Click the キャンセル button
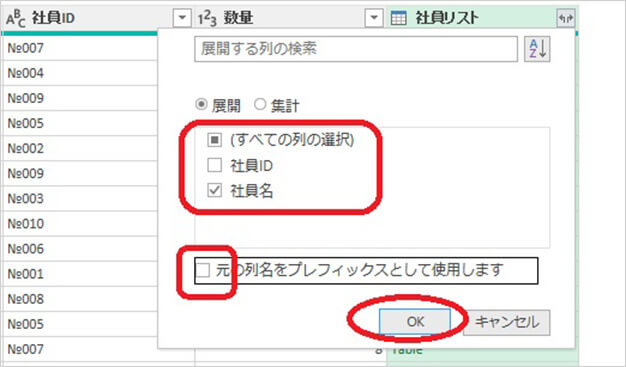The width and height of the screenshot is (626, 367). [x=507, y=322]
